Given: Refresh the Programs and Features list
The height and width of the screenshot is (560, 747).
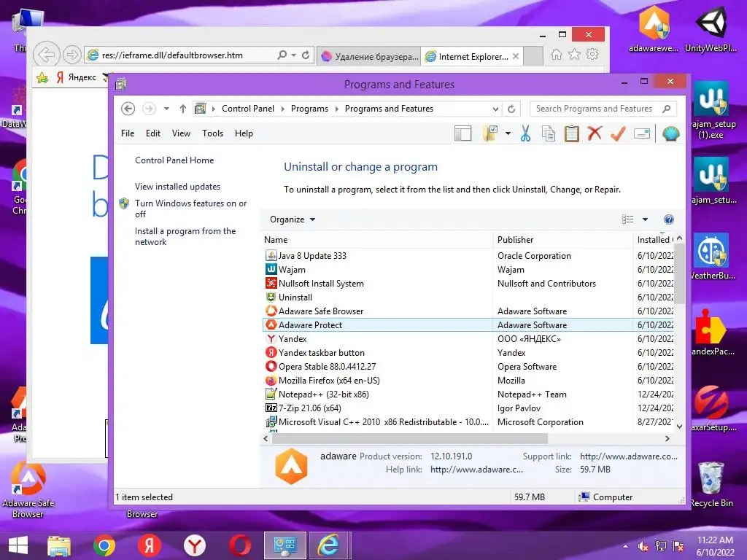Looking at the screenshot, I should coord(511,109).
